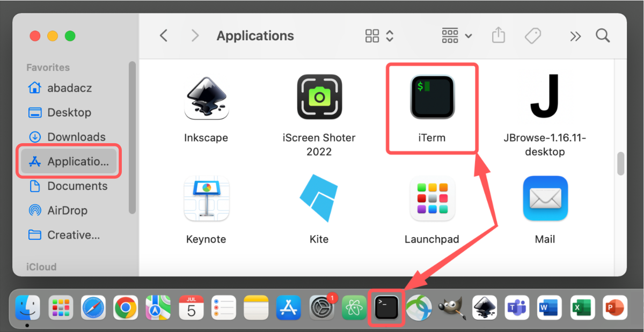The width and height of the screenshot is (644, 332).
Task: Expand the hidden toolbar items chevron
Action: (x=575, y=36)
